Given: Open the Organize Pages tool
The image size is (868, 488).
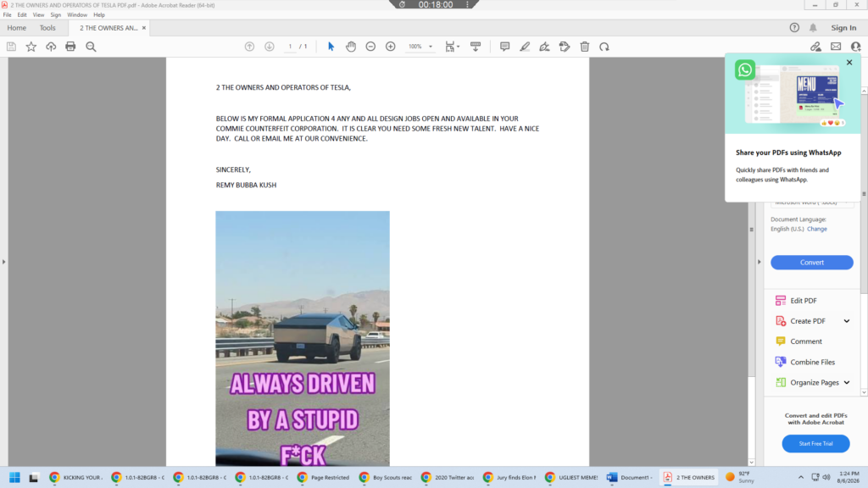Looking at the screenshot, I should tap(815, 382).
